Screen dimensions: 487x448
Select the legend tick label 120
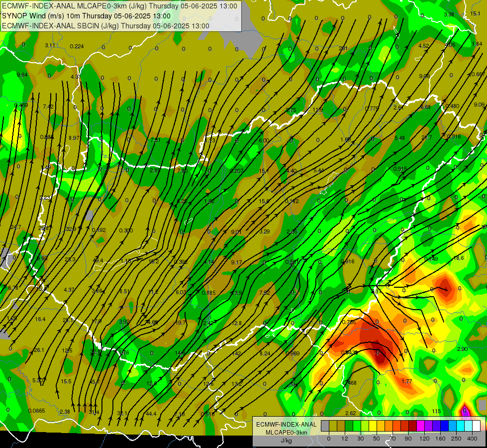point(424,439)
